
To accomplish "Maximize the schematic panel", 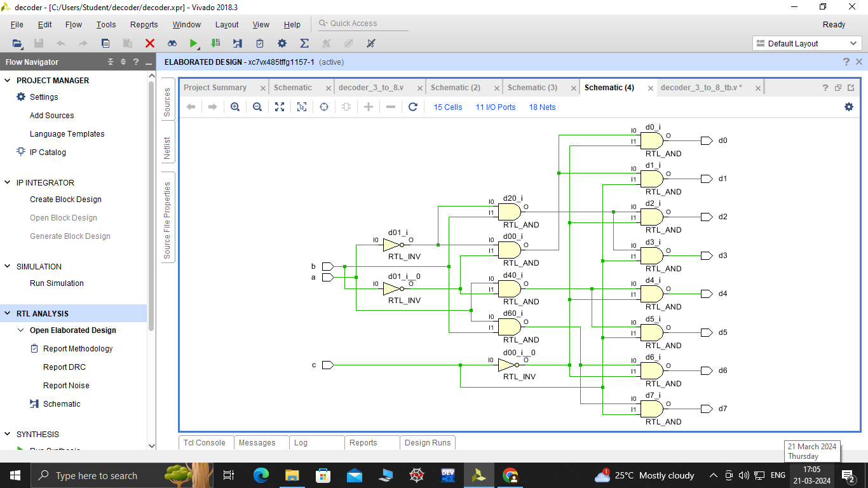I will pyautogui.click(x=851, y=88).
